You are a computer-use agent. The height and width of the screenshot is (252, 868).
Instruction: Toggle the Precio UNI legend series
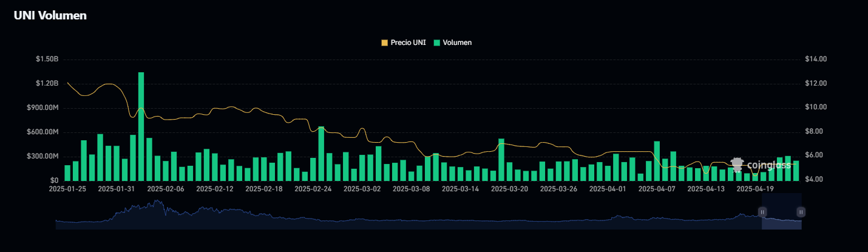tap(403, 43)
